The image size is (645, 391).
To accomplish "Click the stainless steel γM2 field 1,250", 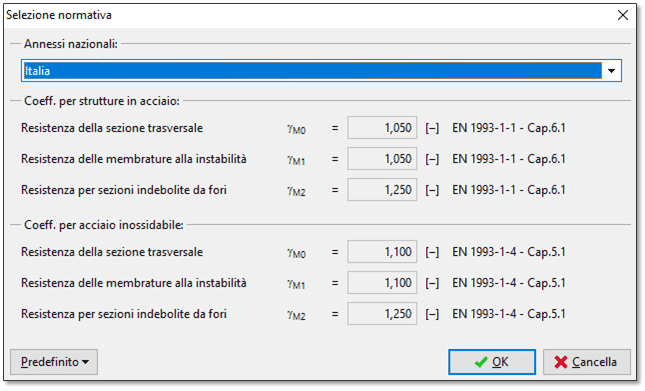I will [382, 314].
